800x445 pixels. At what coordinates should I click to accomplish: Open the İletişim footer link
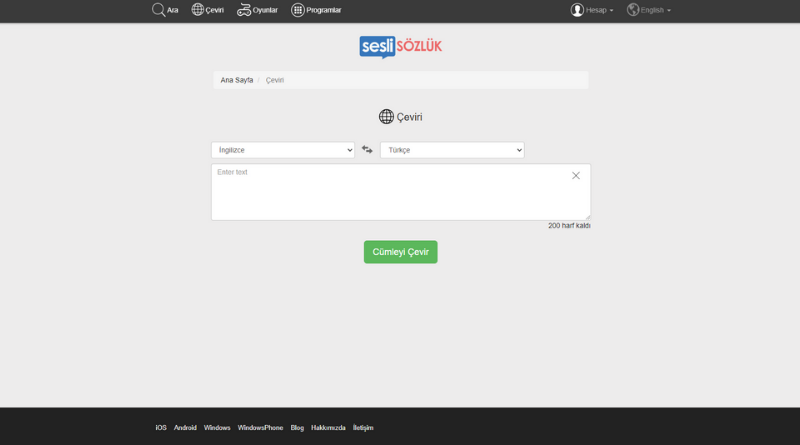click(x=363, y=428)
